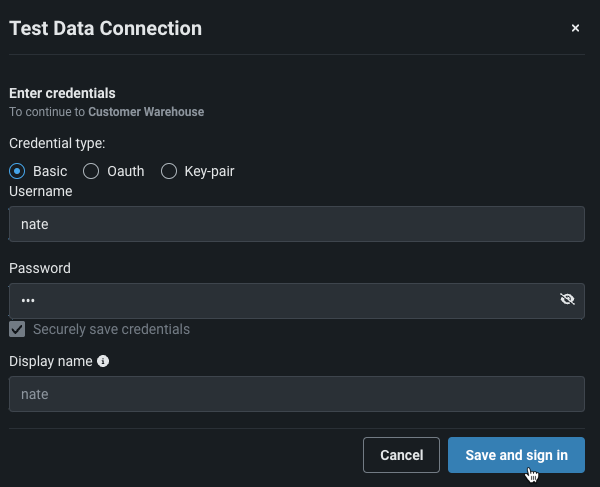Toggle Securely save credentials checkbox
This screenshot has width=600, height=487.
(x=17, y=329)
